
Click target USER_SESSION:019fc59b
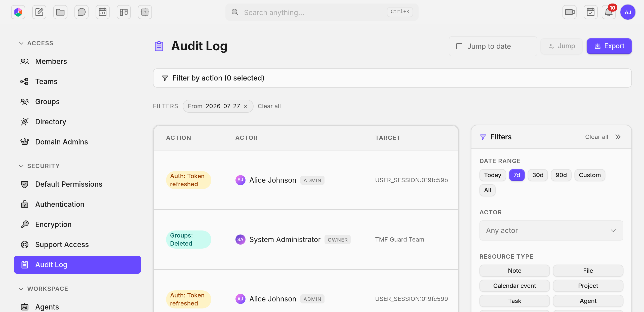[412, 180]
